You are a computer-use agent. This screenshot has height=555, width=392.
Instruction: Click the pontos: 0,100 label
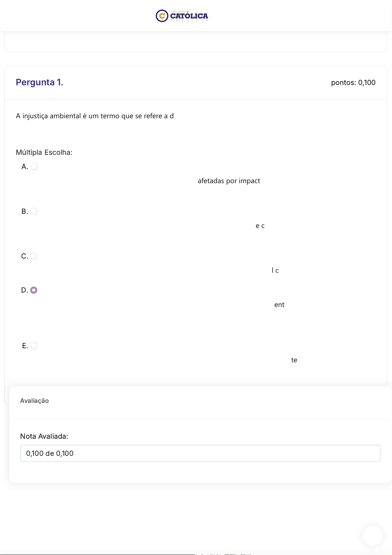[353, 83]
